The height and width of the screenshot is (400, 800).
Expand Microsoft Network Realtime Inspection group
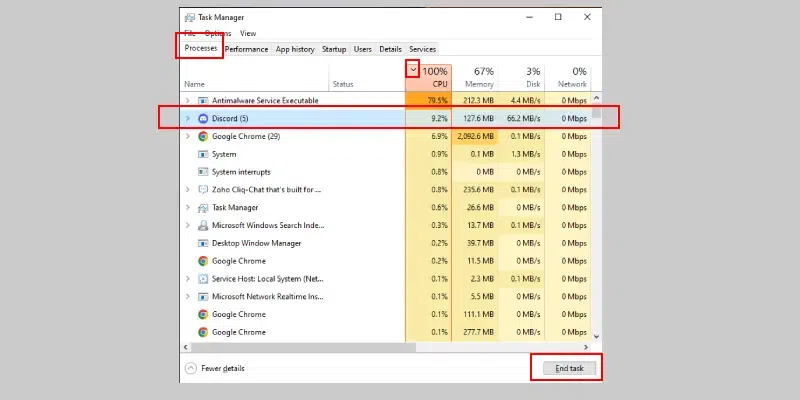pos(187,296)
